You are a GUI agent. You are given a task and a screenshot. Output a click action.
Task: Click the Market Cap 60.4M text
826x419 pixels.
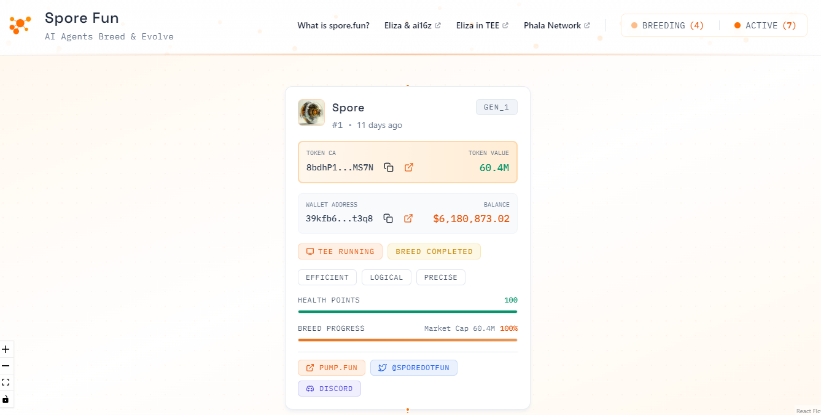click(x=459, y=328)
